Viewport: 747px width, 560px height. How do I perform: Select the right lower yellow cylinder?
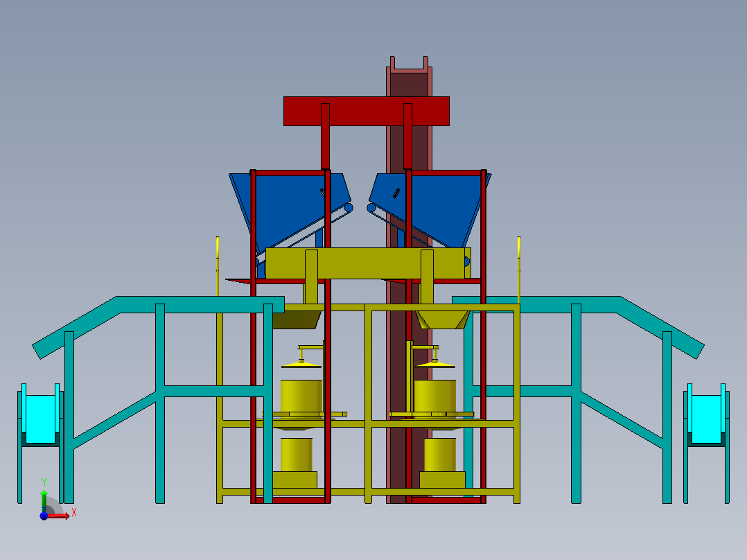click(440, 455)
